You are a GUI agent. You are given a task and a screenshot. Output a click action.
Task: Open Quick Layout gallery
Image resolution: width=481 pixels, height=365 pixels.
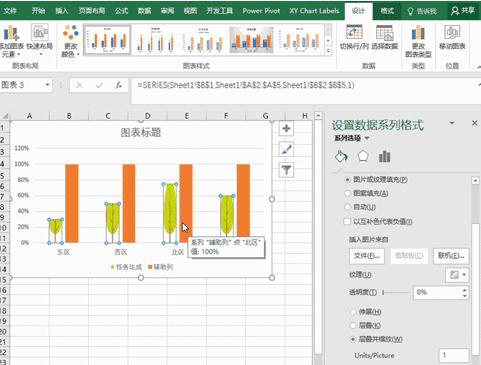coord(40,41)
